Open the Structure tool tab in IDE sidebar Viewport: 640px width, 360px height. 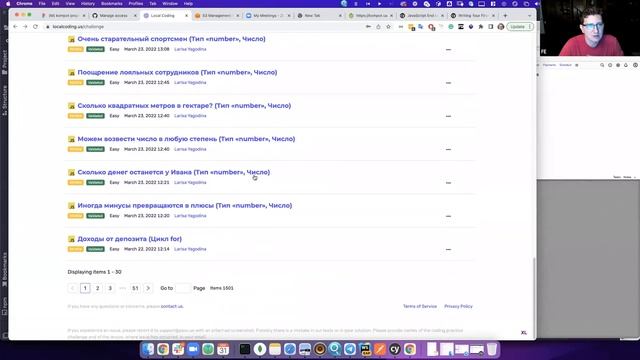tap(4, 100)
